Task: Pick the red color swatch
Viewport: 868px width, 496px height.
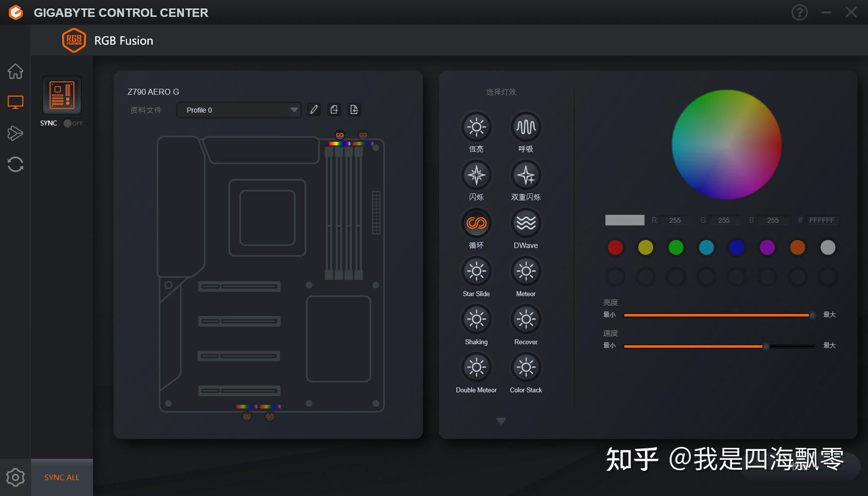Action: [x=615, y=248]
